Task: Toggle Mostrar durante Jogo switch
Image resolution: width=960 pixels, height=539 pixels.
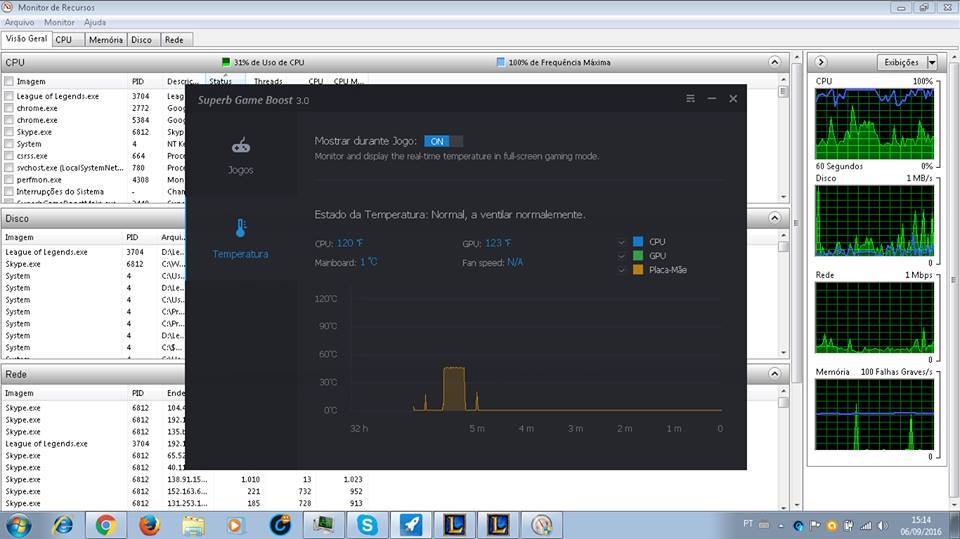Action: [x=443, y=141]
